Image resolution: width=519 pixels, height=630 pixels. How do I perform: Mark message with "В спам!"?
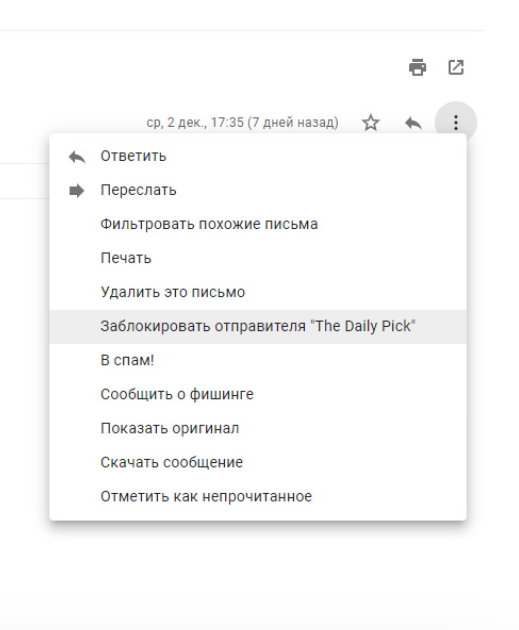(x=257, y=360)
